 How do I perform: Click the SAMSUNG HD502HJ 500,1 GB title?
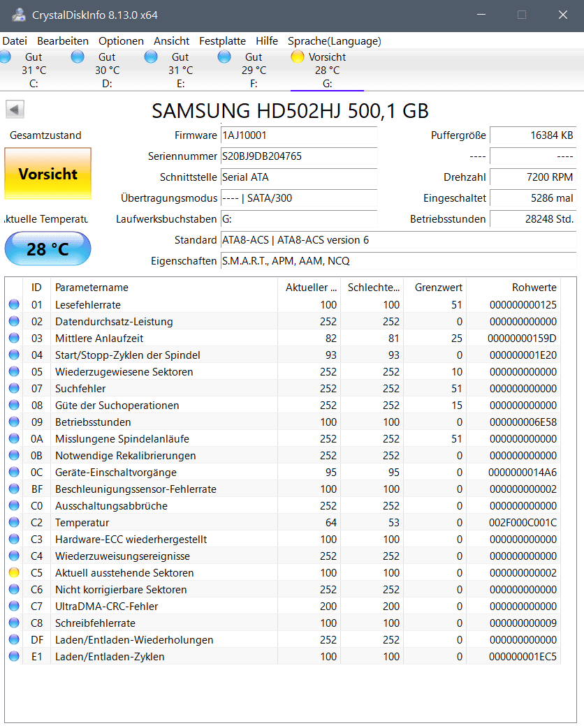[x=290, y=110]
